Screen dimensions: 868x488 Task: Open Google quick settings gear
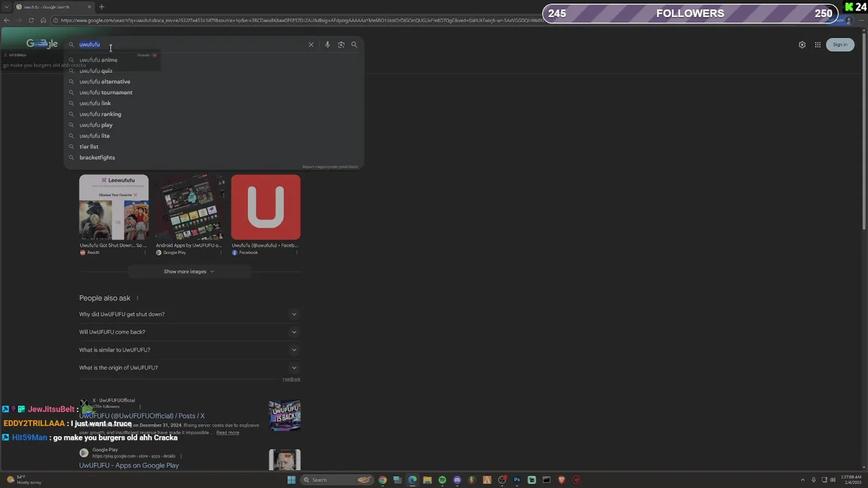[802, 45]
